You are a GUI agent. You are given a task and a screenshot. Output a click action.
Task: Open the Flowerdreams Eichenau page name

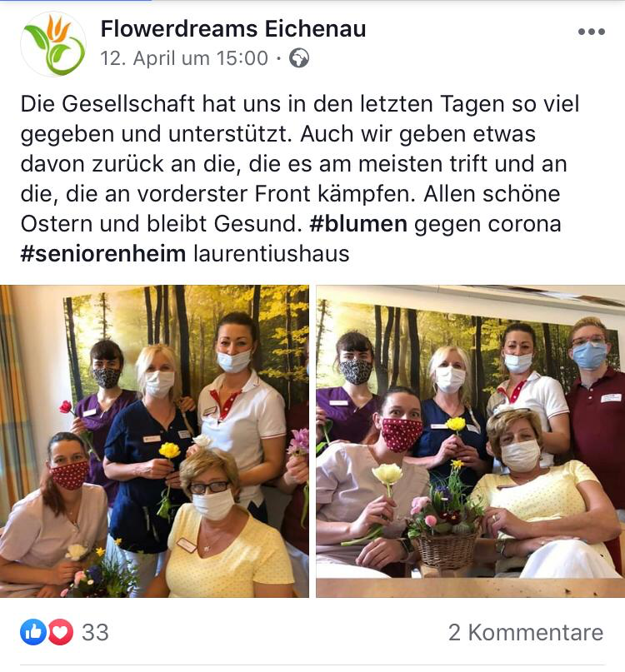click(233, 29)
